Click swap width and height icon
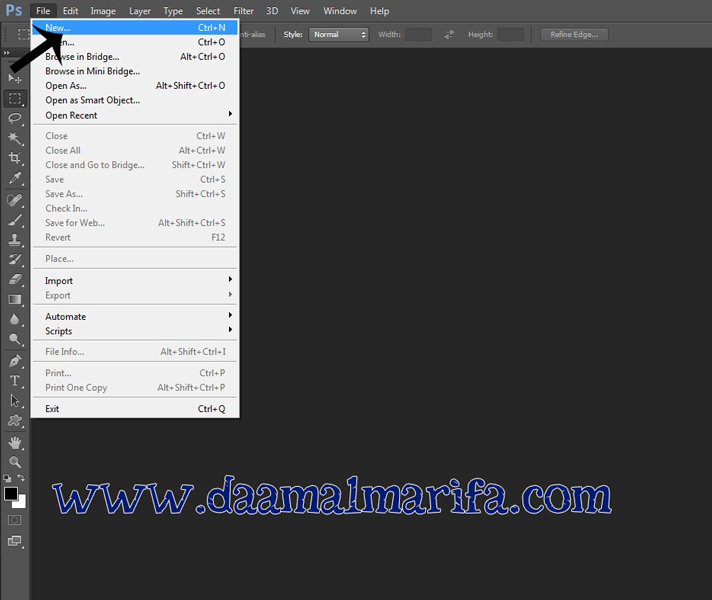The height and width of the screenshot is (600, 712). click(449, 35)
